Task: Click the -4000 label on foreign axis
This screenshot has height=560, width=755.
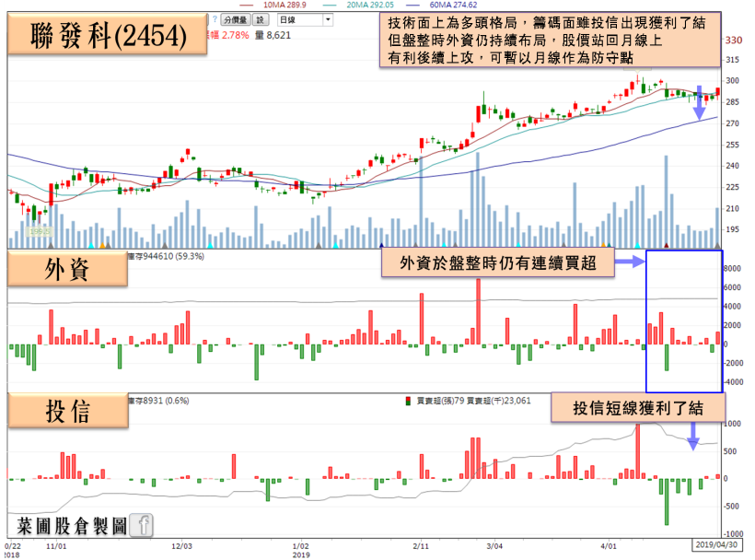Action: pyautogui.click(x=733, y=382)
